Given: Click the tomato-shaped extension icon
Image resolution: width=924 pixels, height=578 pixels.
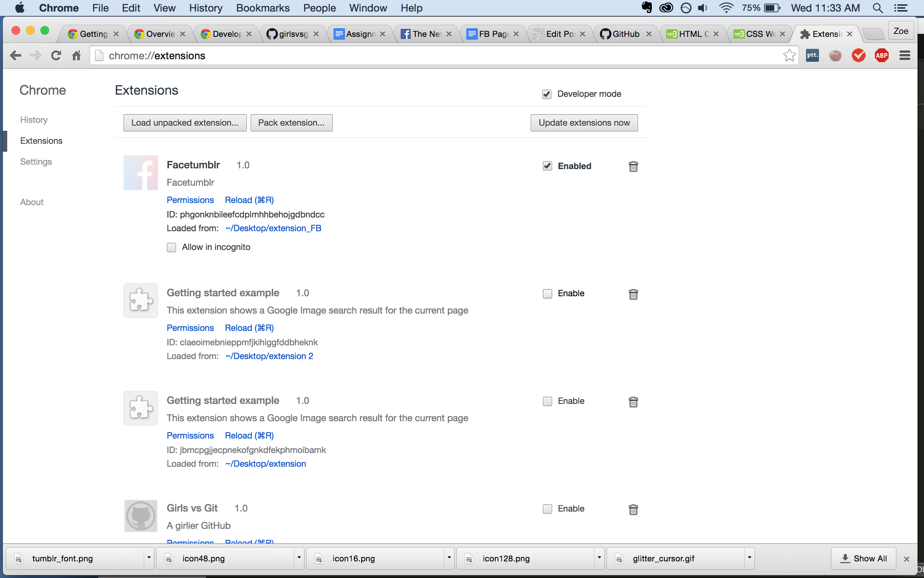Looking at the screenshot, I should (836, 56).
